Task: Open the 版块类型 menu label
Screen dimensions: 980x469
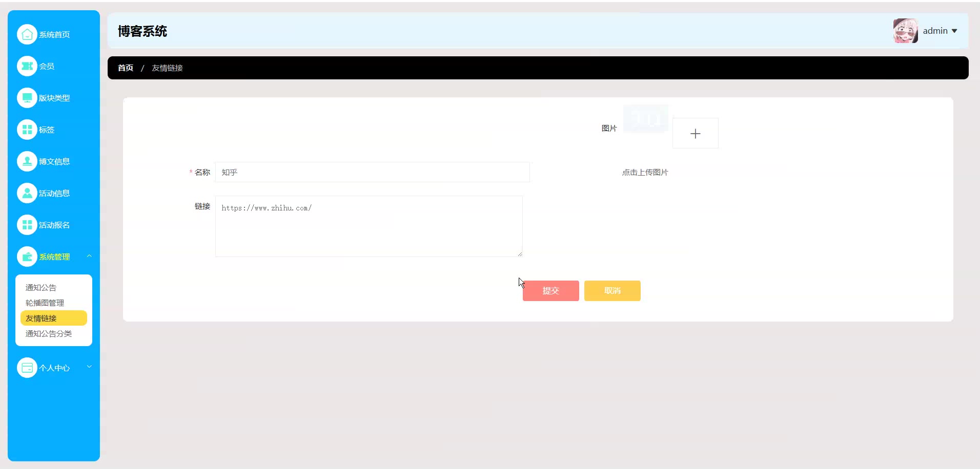Action: (54, 98)
